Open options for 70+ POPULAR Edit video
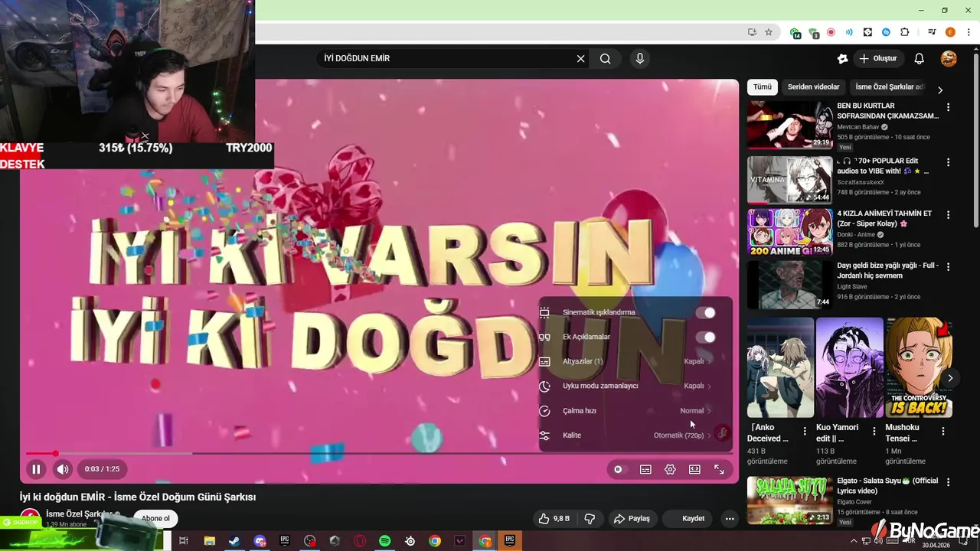 point(948,162)
